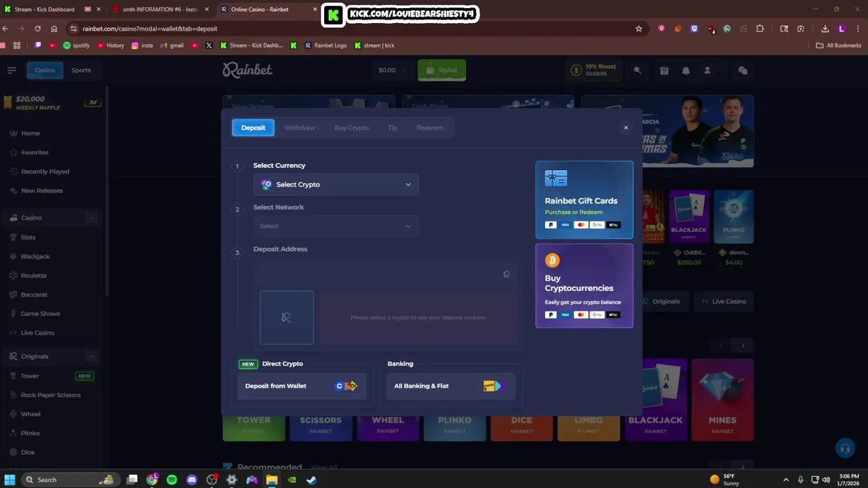
Task: Open the $20,000 Weekly Raffle banner
Action: [52, 102]
